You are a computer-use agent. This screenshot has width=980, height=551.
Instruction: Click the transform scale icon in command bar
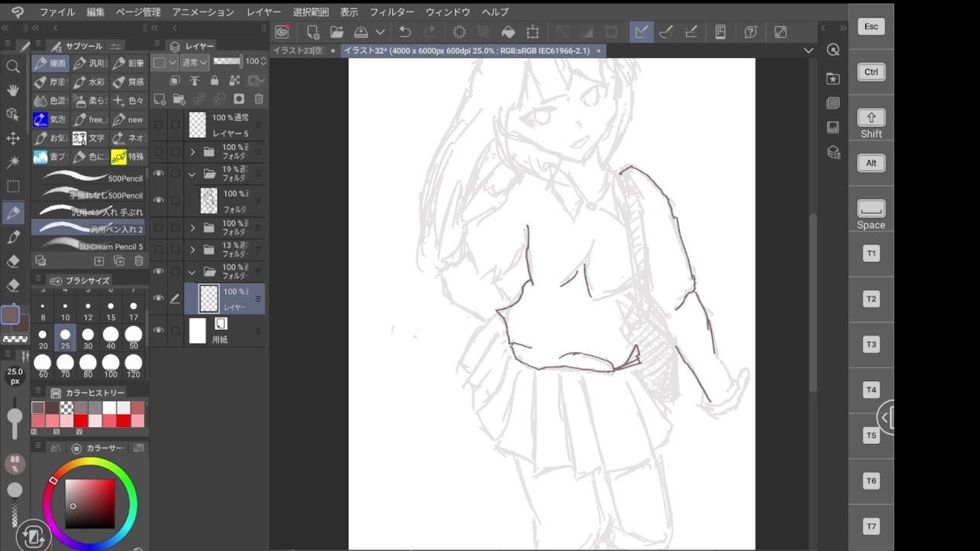tap(533, 32)
